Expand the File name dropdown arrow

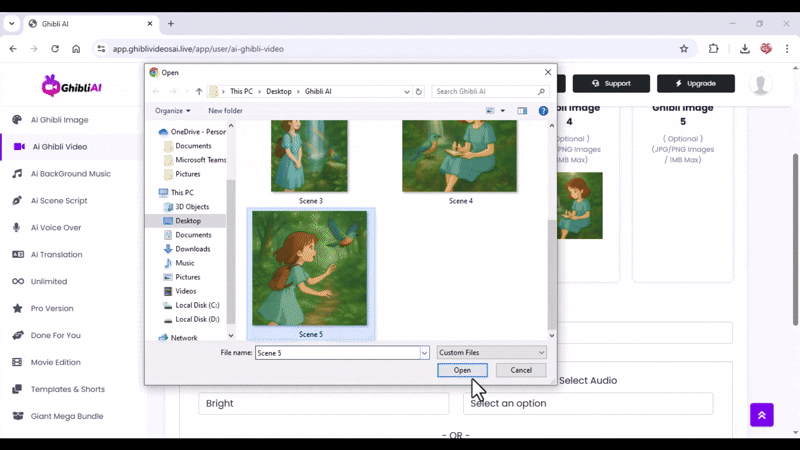424,353
